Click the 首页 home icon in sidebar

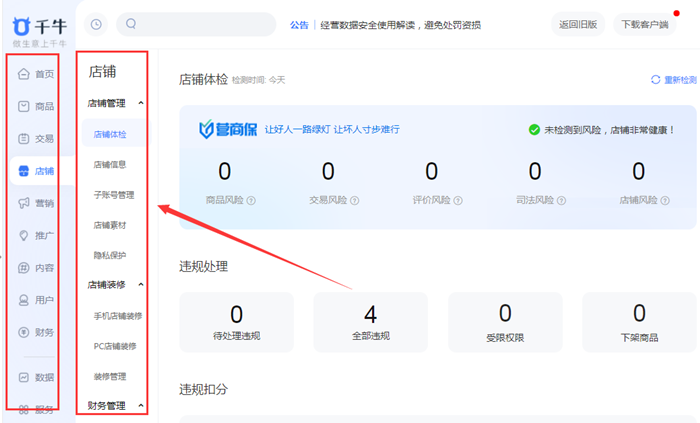tap(24, 74)
